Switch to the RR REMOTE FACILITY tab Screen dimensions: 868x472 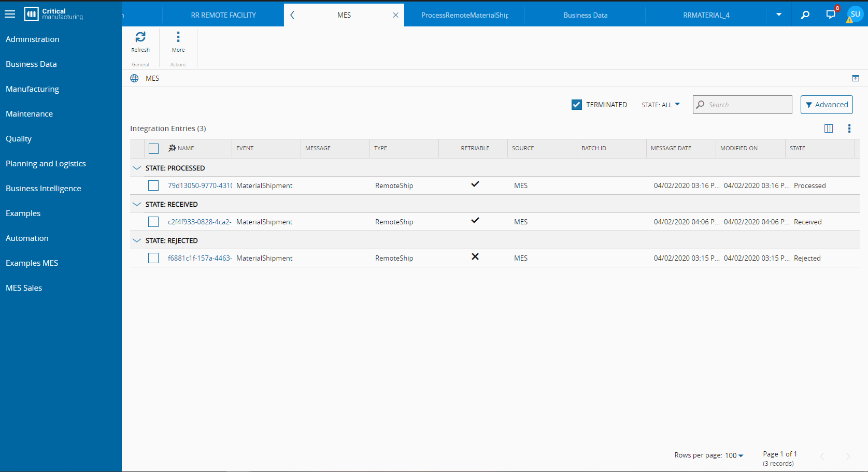click(223, 15)
